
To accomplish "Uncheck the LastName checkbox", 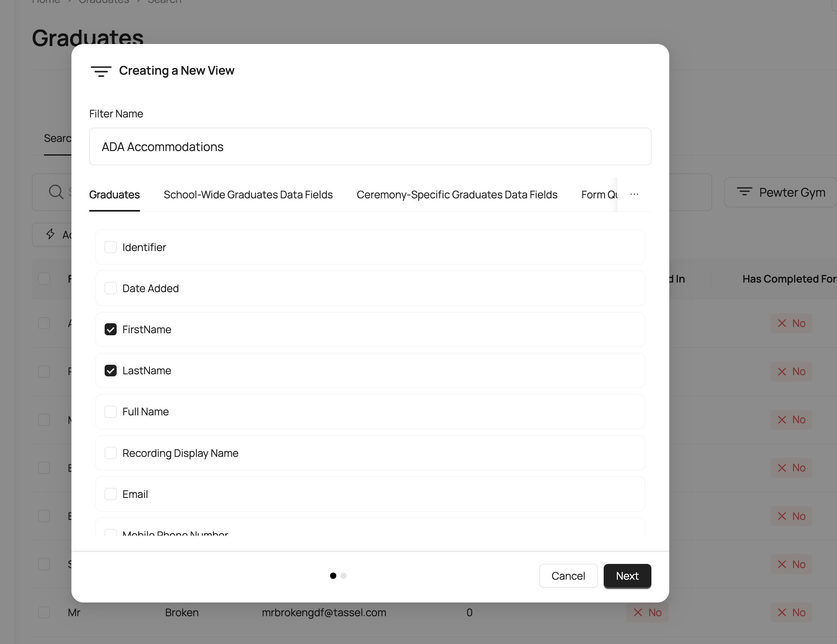I will click(x=110, y=371).
